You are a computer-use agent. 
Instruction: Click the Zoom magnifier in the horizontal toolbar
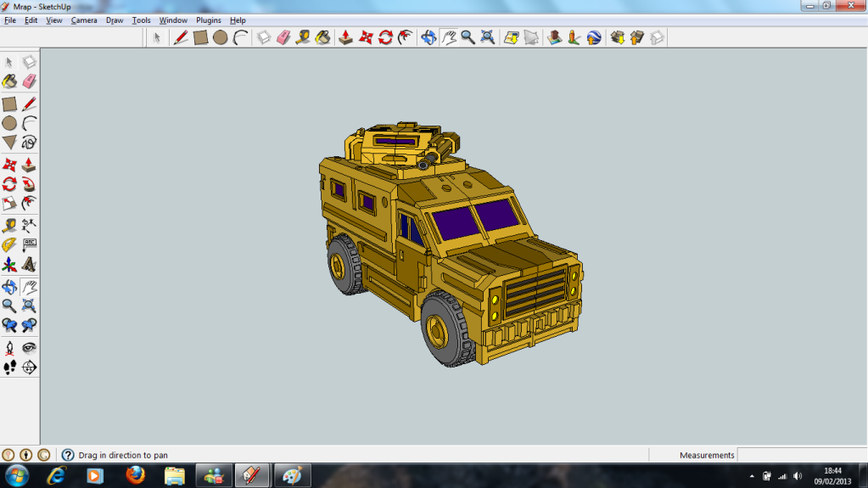(468, 37)
